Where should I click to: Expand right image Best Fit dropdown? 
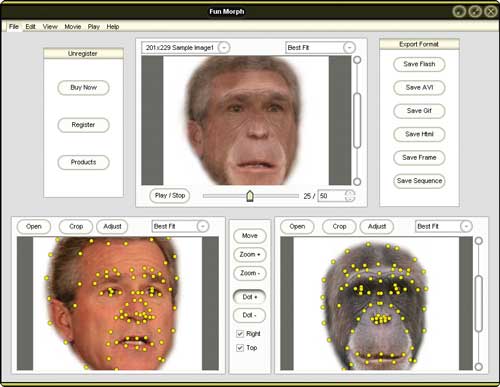(x=466, y=226)
